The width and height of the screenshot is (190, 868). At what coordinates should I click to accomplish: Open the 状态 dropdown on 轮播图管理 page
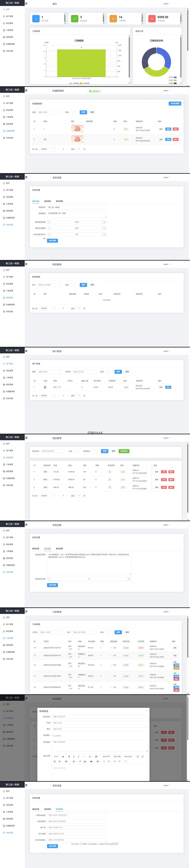[73, 112]
